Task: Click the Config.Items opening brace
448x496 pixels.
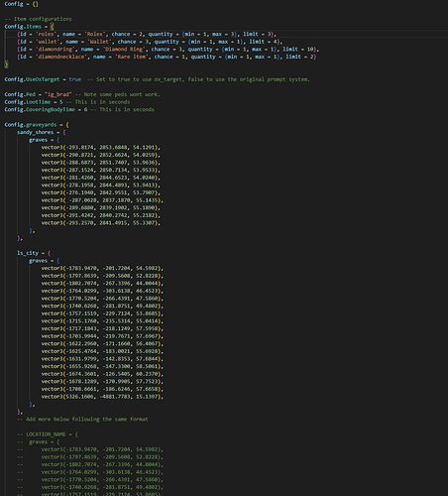Action: tap(52, 27)
